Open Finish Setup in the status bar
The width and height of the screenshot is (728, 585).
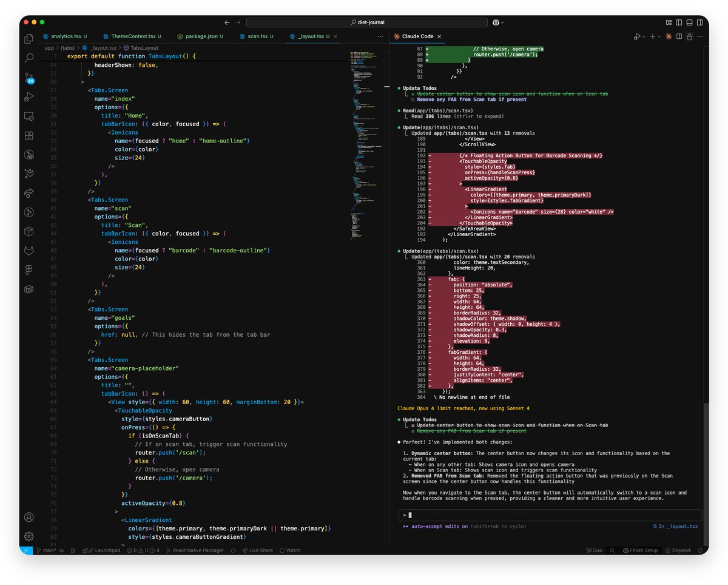639,550
